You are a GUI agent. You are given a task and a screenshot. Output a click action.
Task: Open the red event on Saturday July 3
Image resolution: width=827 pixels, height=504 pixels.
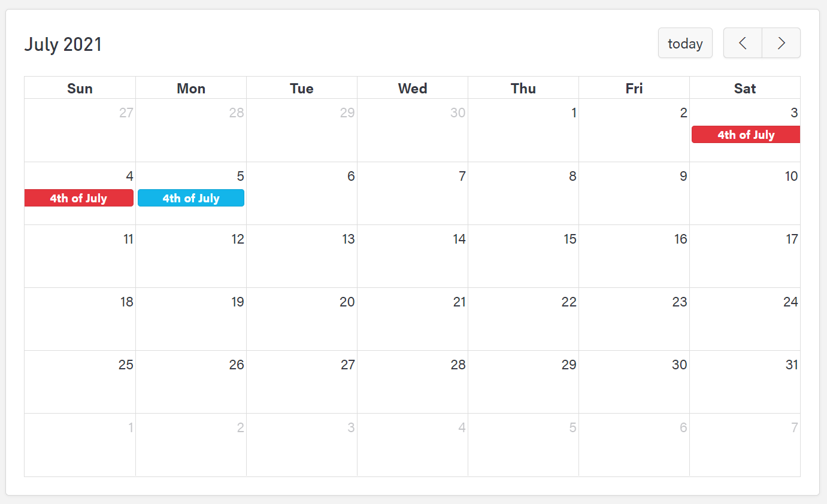pyautogui.click(x=746, y=135)
